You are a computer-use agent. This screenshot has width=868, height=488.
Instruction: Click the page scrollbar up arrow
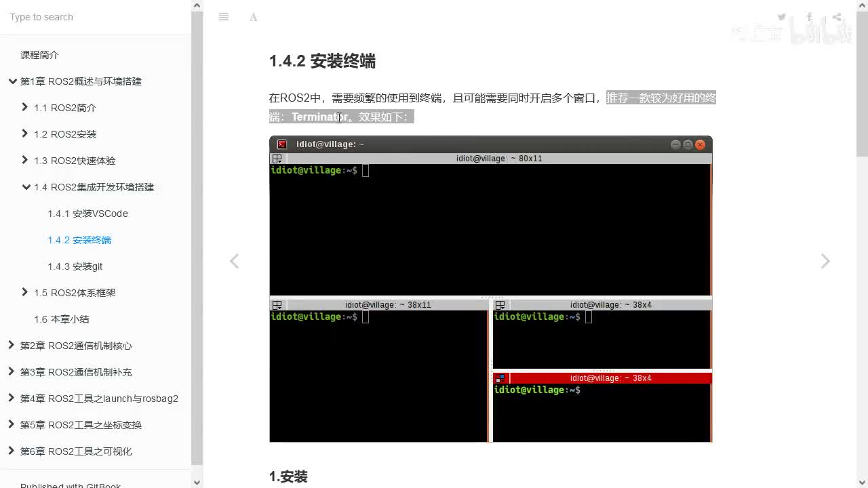862,5
